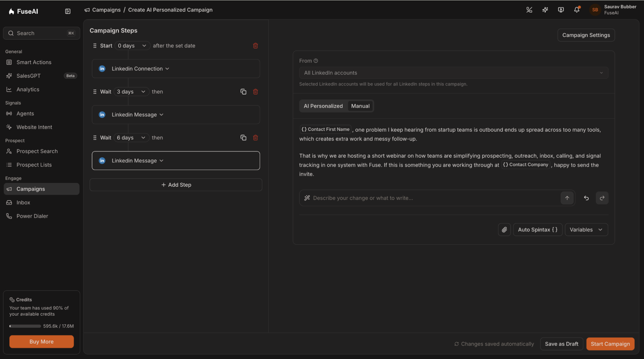Add a new campaign step

point(176,185)
